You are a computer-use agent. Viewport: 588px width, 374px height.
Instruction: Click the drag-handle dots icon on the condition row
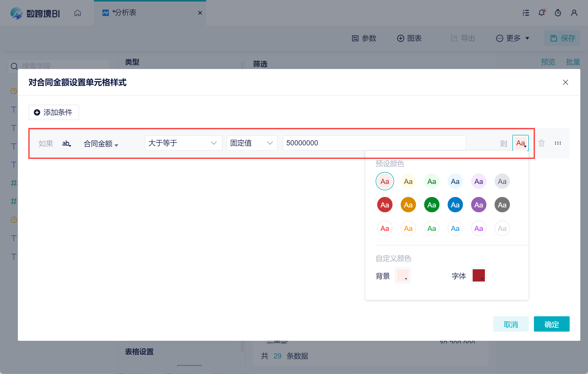pyautogui.click(x=558, y=143)
